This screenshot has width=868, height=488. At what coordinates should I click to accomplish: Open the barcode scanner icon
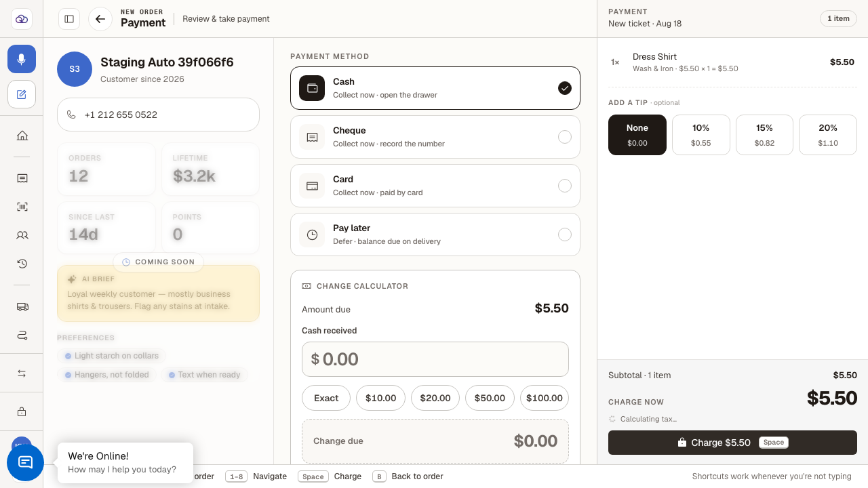[22, 207]
